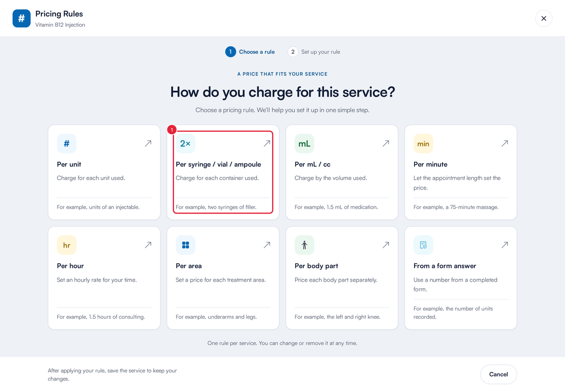565x392 pixels.
Task: Cancel the pricing rule setup
Action: 499,374
